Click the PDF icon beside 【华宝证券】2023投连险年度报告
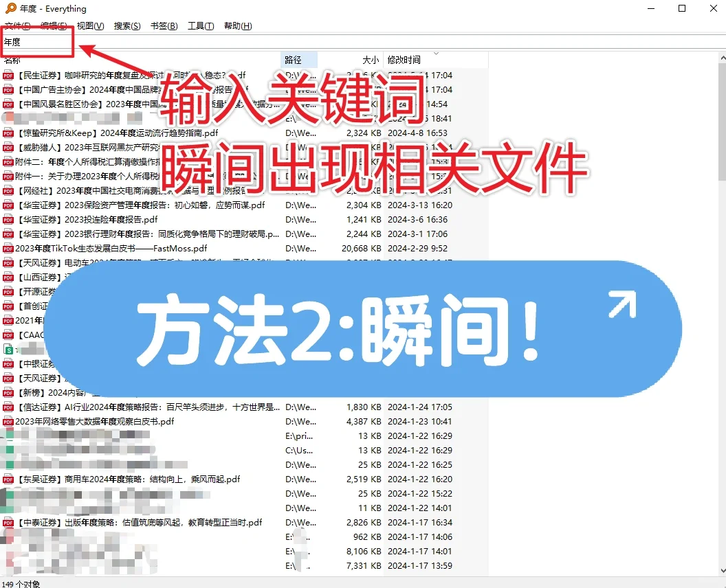726x588 pixels. pos(9,219)
